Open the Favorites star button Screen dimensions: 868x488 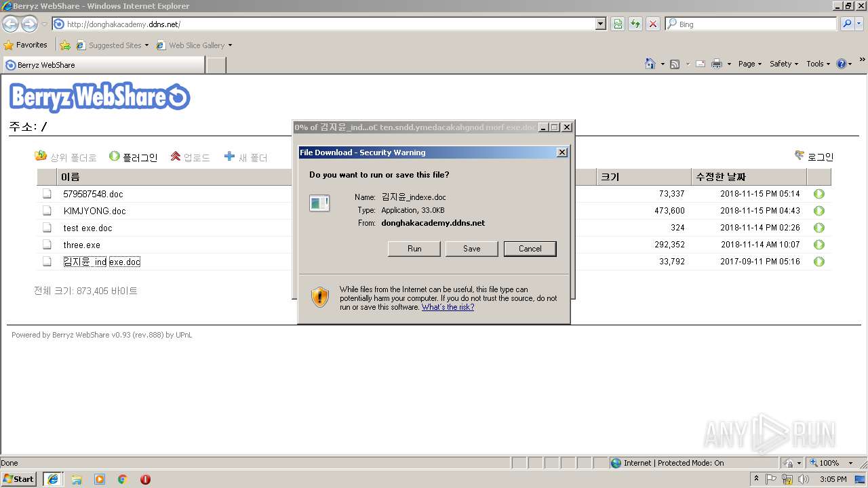26,45
